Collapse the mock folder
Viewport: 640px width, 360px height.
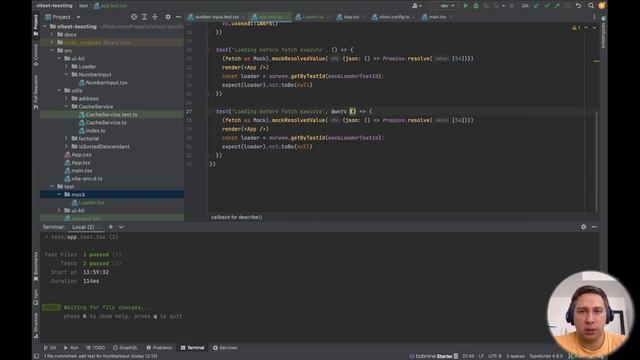coord(60,195)
